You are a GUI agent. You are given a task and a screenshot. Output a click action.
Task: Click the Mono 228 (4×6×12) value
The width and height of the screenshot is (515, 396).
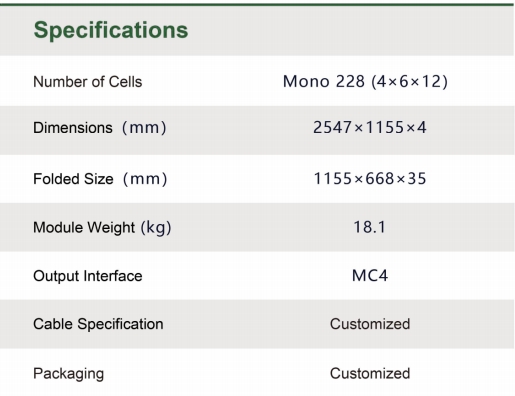point(365,82)
